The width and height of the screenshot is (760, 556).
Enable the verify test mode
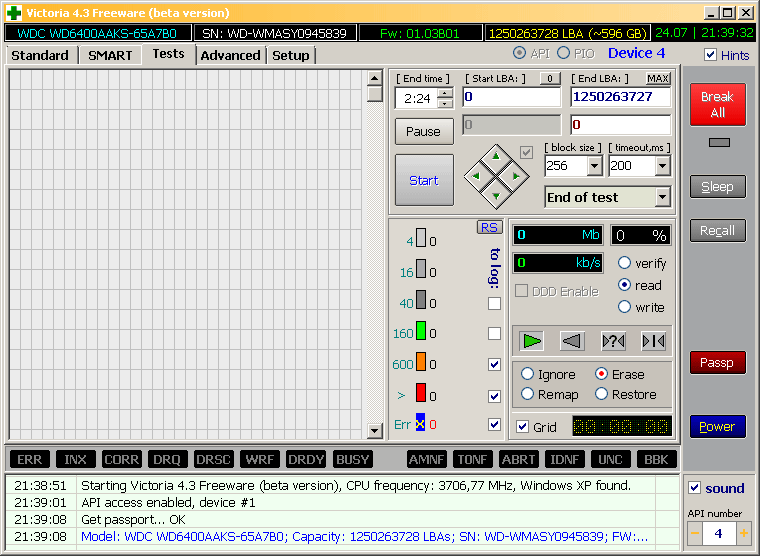click(625, 263)
